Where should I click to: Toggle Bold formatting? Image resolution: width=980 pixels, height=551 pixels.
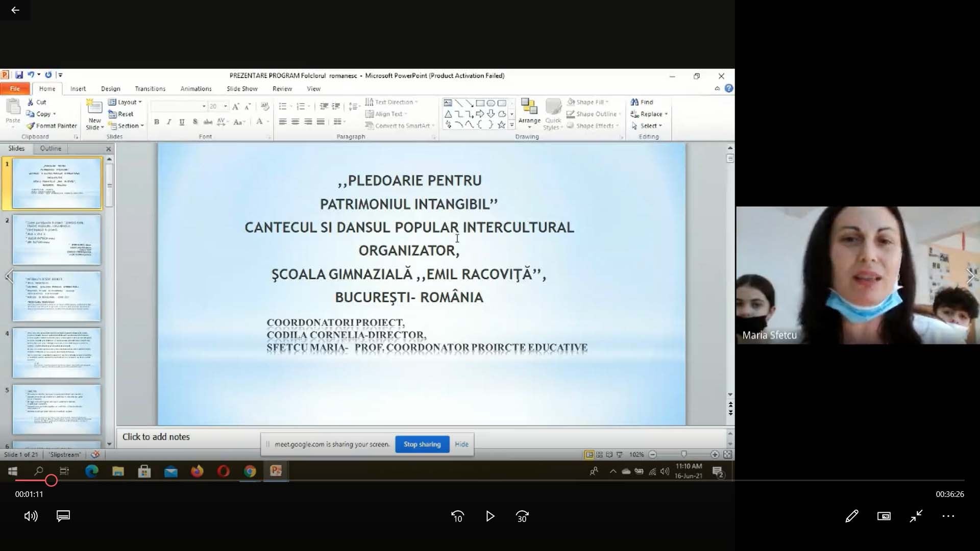coord(157,122)
